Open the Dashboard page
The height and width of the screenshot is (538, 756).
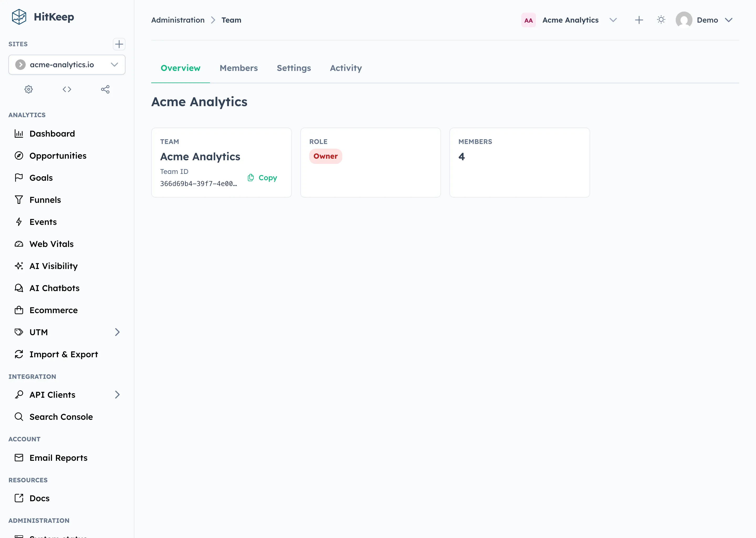tap(67, 133)
